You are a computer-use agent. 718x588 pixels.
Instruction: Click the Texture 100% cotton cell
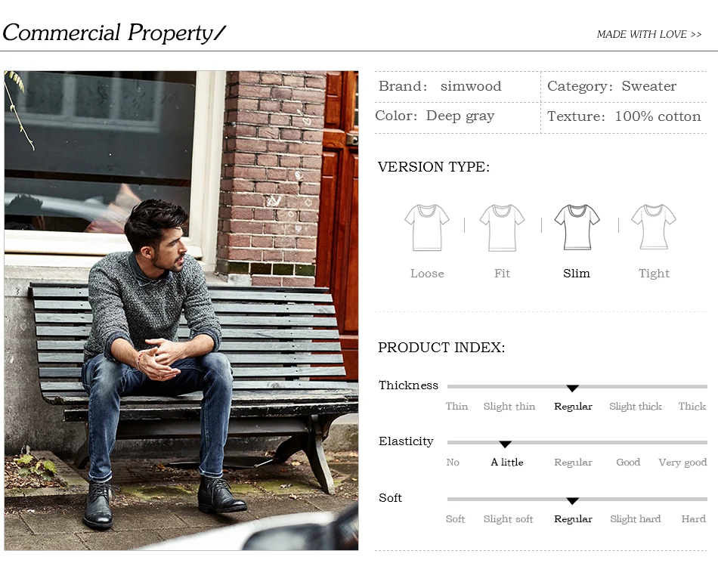point(624,116)
